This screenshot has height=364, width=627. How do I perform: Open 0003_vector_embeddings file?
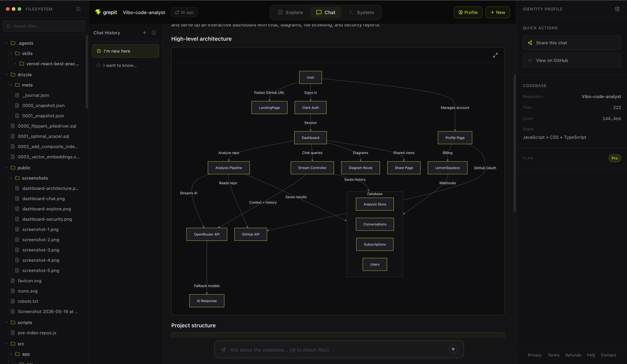49,157
